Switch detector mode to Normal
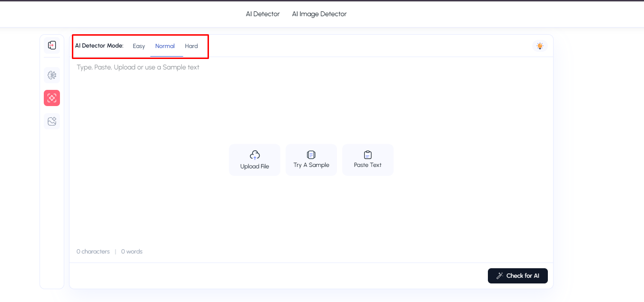Viewport: 644px width, 302px height. tap(165, 46)
